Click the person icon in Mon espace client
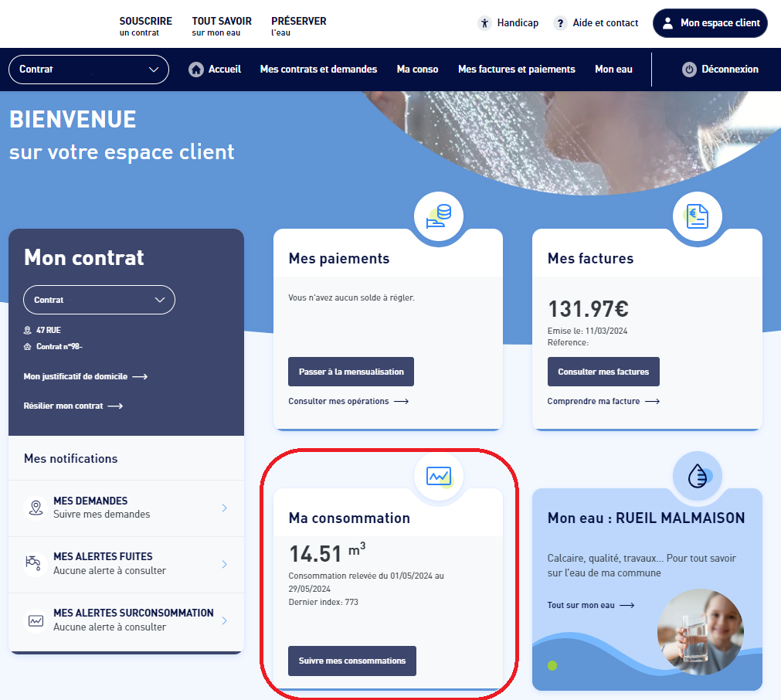The width and height of the screenshot is (781, 700). click(x=668, y=23)
